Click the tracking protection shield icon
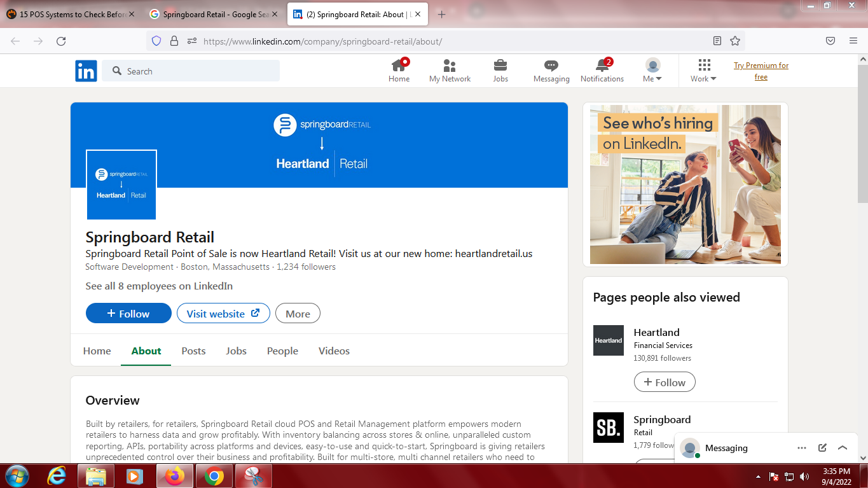Screen dimensions: 868x488 pos(156,41)
